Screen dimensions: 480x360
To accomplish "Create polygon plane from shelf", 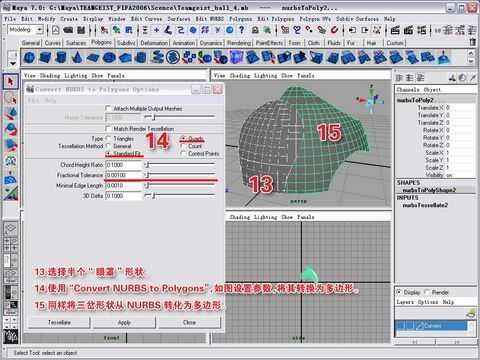I will (93, 57).
